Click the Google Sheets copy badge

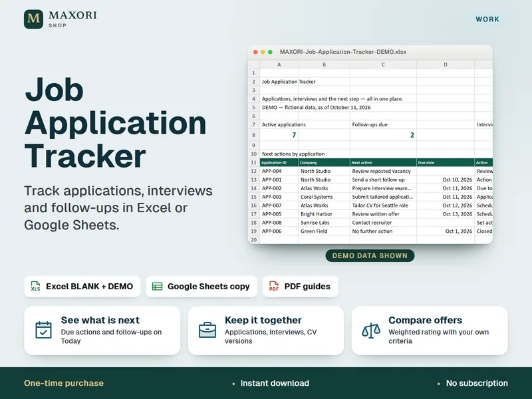[201, 287]
